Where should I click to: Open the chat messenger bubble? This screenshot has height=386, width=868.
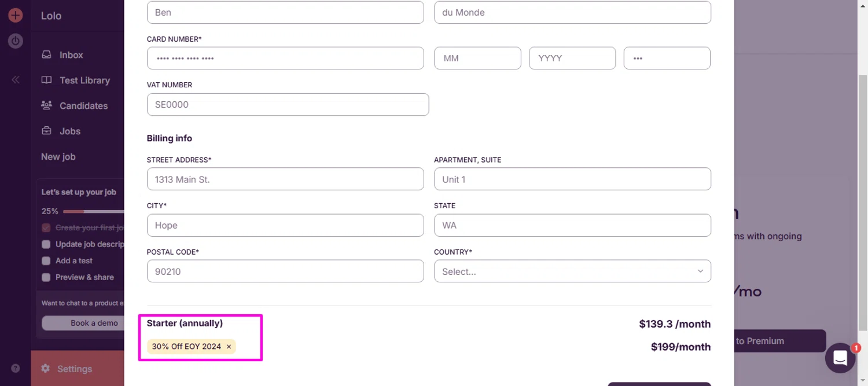[x=840, y=358]
